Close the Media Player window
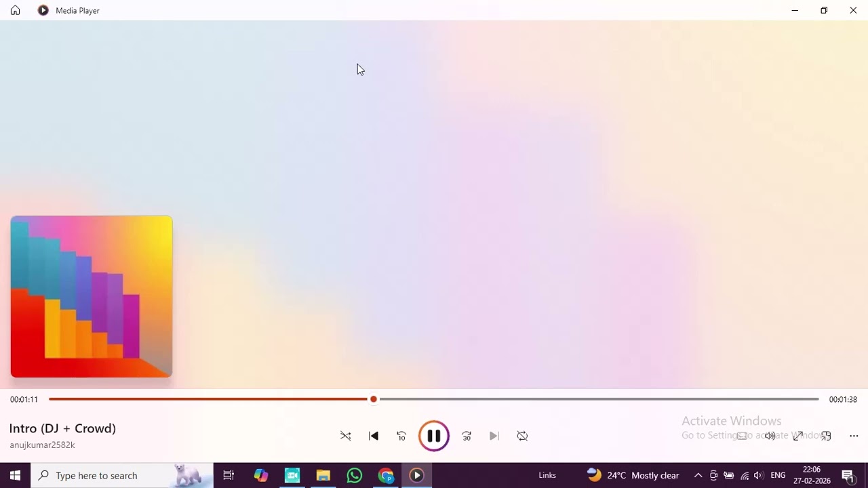 (853, 10)
